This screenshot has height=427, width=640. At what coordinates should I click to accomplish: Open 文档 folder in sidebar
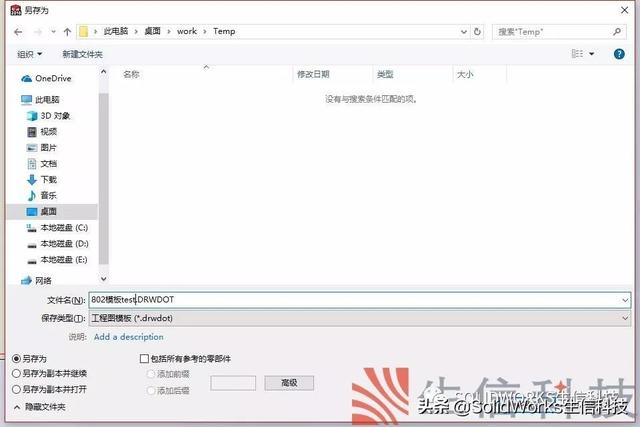tap(42, 164)
